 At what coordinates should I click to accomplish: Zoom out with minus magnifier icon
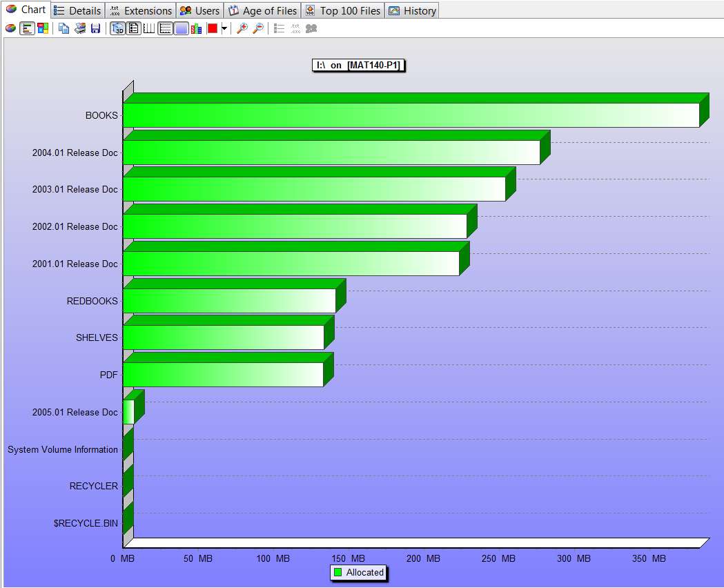tap(258, 28)
